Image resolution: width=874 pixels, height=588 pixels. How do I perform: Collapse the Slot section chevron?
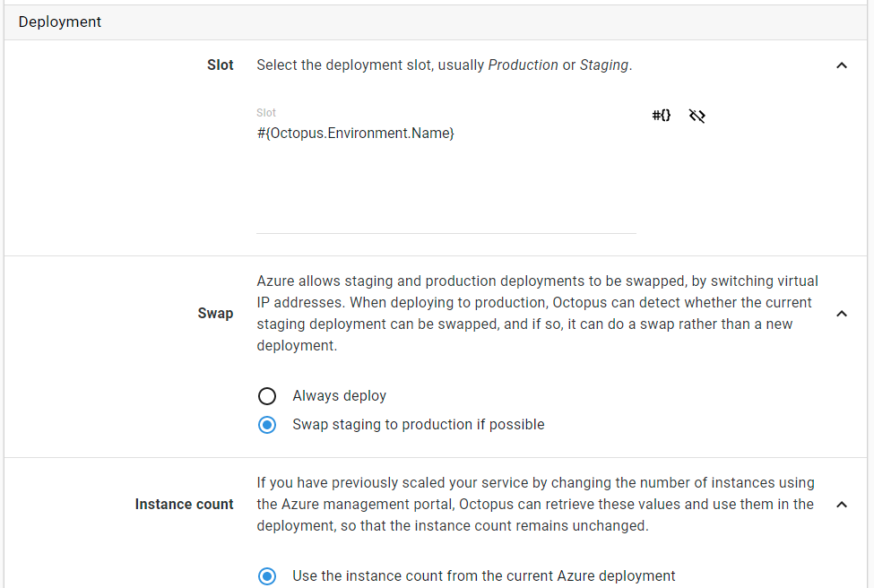coord(841,65)
